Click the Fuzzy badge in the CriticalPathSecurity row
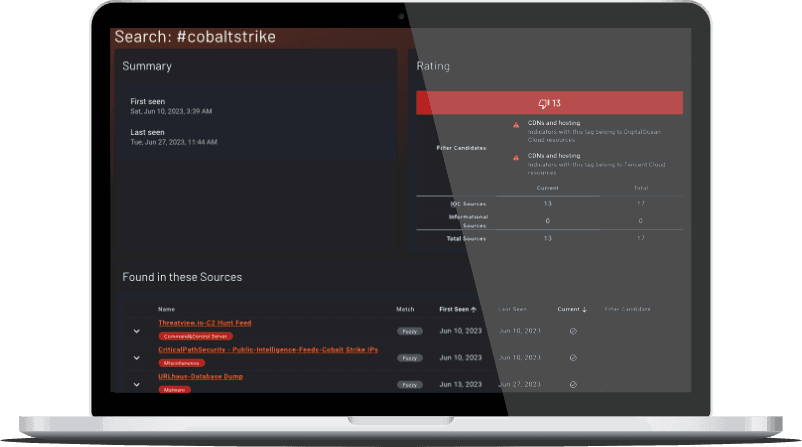 tap(410, 358)
